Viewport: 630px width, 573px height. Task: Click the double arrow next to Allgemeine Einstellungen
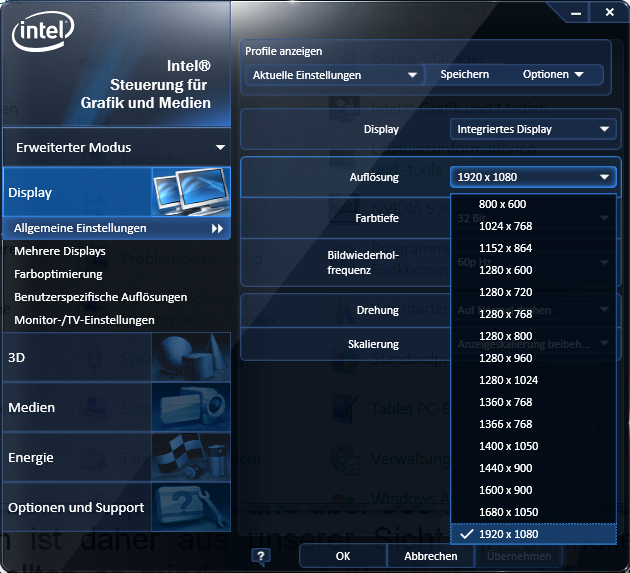point(217,229)
